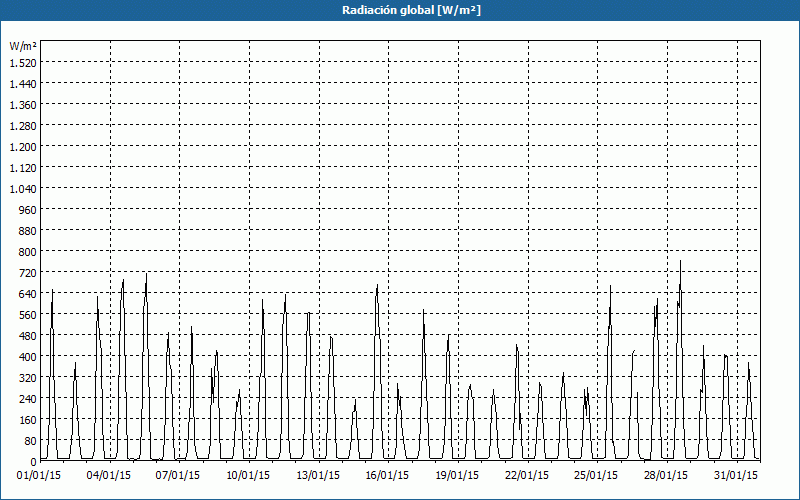This screenshot has width=800, height=500.
Task: Click the 800 y-axis label
Action: (x=28, y=252)
